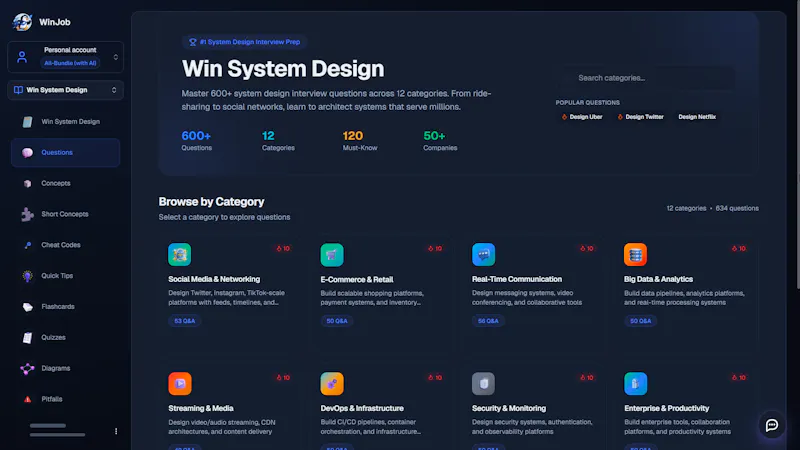Click the Enterprise & Productivity building icon

[x=635, y=384]
